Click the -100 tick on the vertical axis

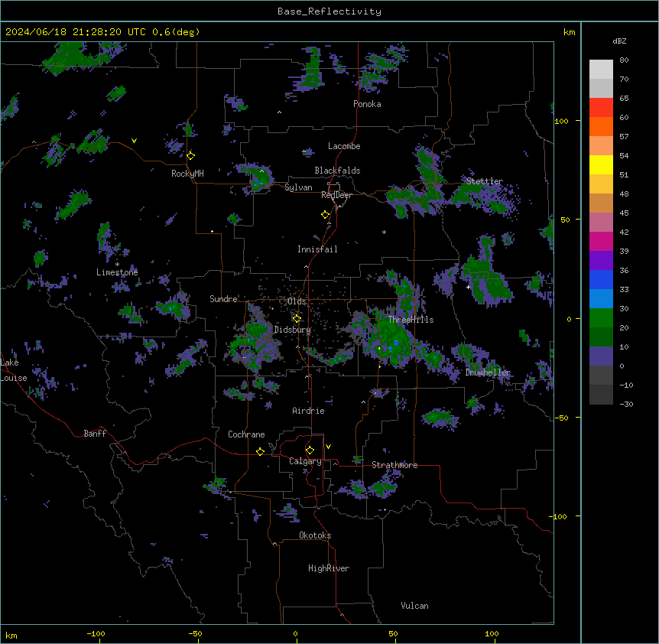[x=559, y=516]
